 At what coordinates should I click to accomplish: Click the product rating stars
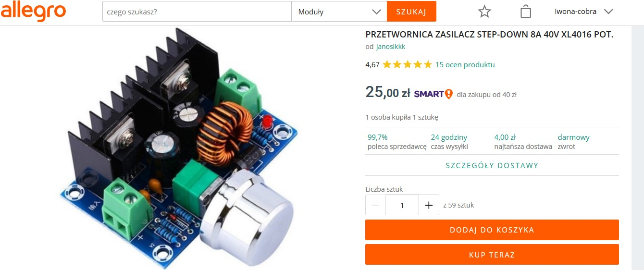point(408,65)
